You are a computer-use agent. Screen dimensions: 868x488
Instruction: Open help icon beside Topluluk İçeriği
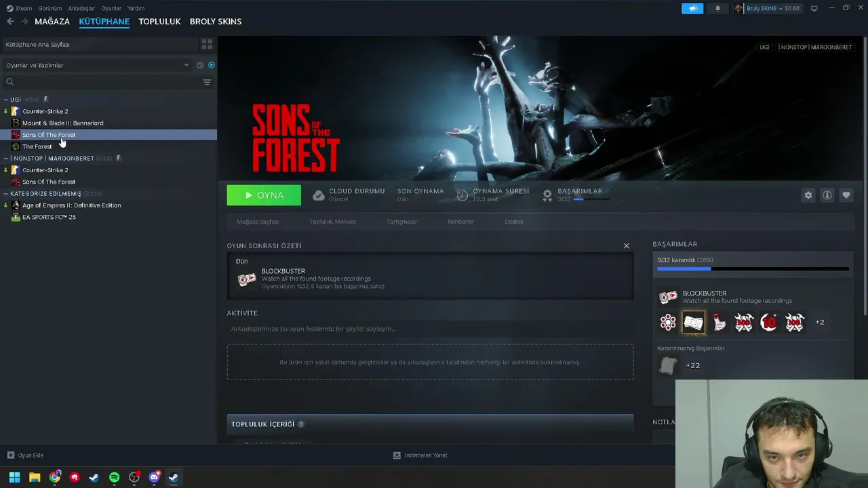301,424
